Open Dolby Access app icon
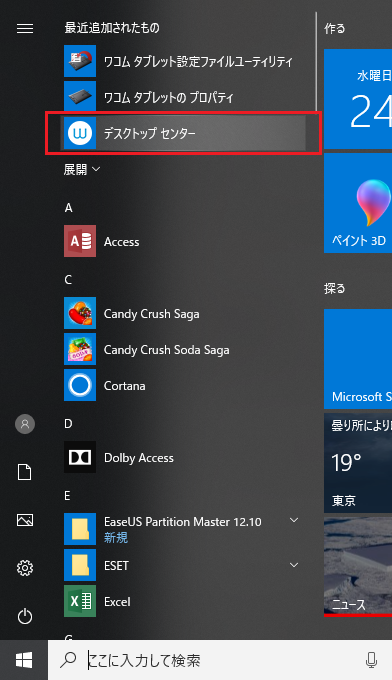Image resolution: width=392 pixels, height=680 pixels. click(80, 457)
